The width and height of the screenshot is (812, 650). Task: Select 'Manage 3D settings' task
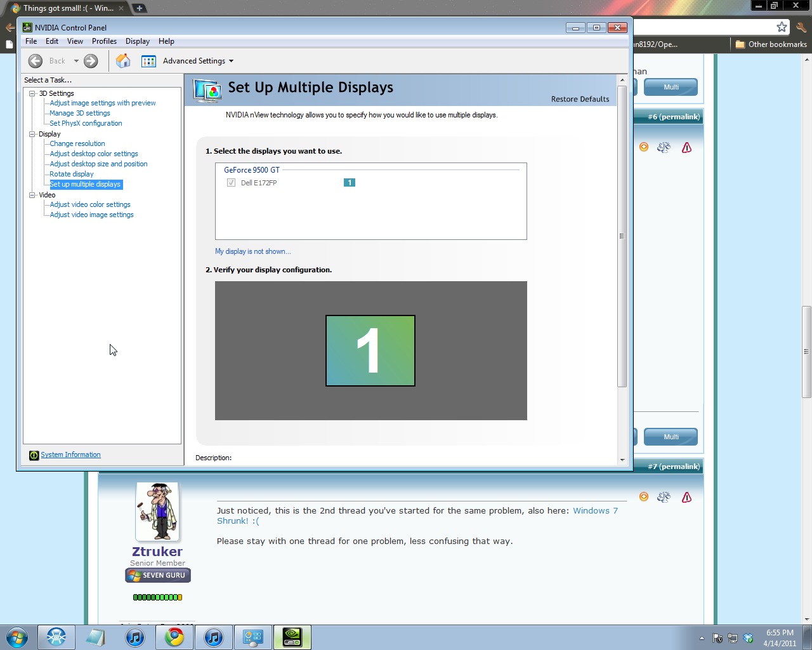coord(80,113)
